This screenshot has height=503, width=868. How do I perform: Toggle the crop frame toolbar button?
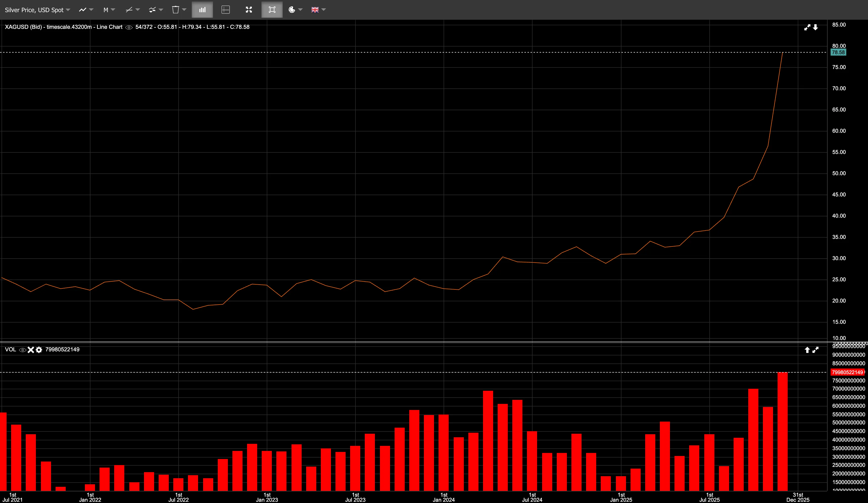click(272, 10)
